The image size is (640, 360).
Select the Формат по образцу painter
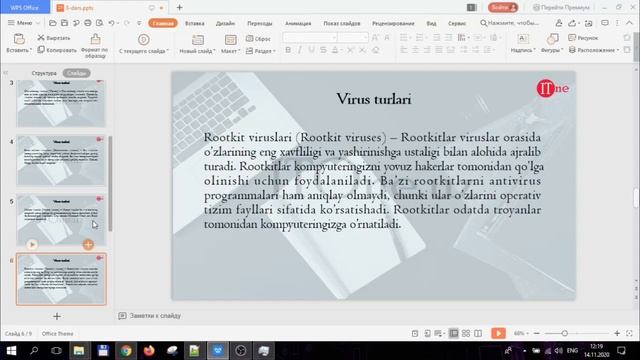click(95, 46)
